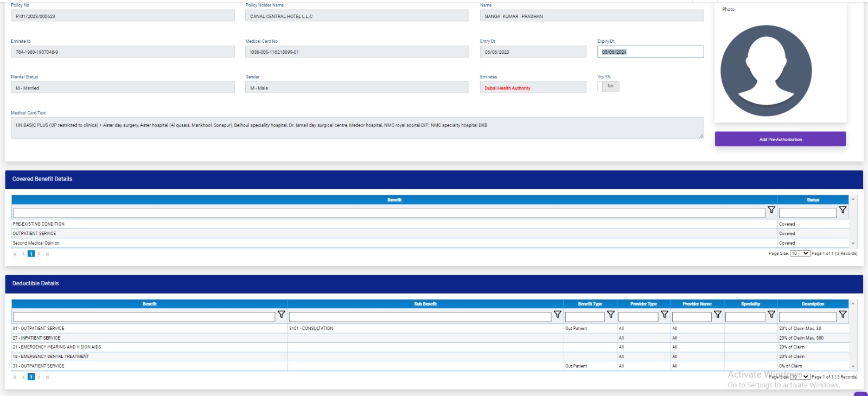Click the Speciality column filter icon
The image size is (868, 396).
tap(771, 315)
